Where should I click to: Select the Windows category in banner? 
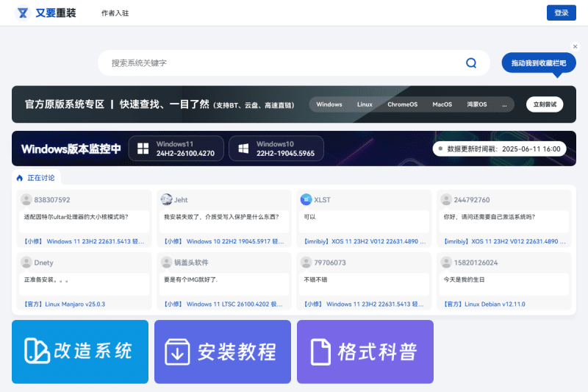pyautogui.click(x=329, y=104)
